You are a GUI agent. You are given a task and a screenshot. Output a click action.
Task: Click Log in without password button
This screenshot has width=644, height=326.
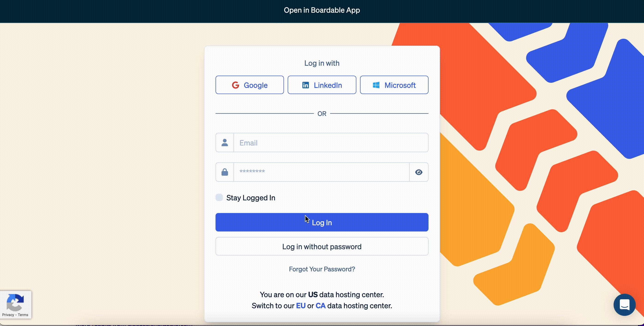coord(322,246)
